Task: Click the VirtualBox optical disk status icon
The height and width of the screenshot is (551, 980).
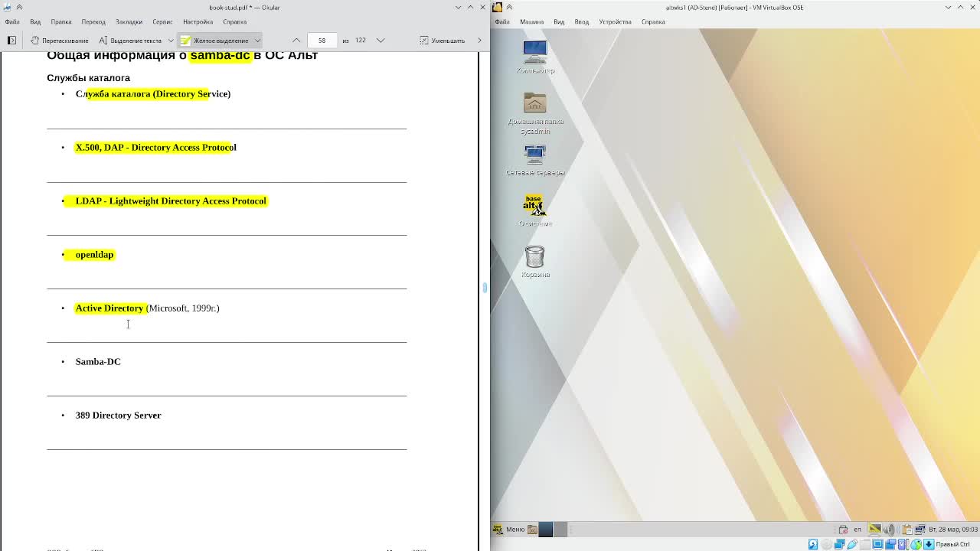Action: click(826, 544)
